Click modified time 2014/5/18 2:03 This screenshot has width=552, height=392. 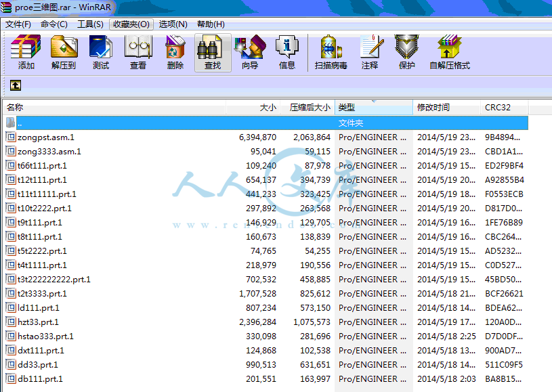coord(446,378)
